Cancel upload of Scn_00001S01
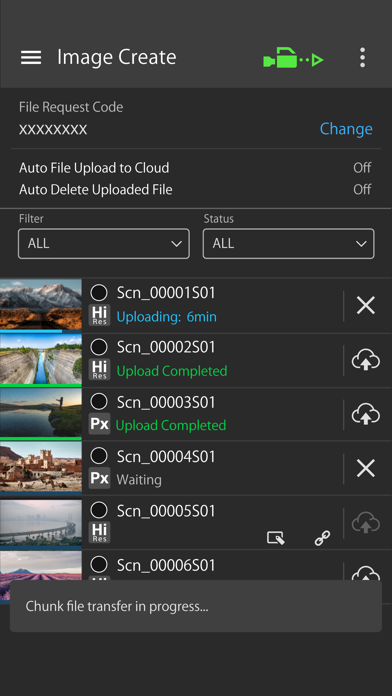The height and width of the screenshot is (696, 392). [x=366, y=306]
